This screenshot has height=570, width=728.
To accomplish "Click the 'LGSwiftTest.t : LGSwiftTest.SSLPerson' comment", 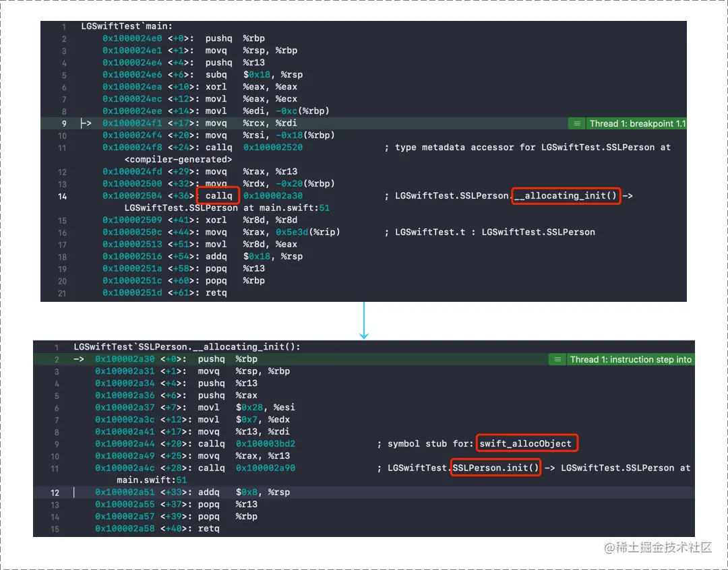I will (x=495, y=232).
